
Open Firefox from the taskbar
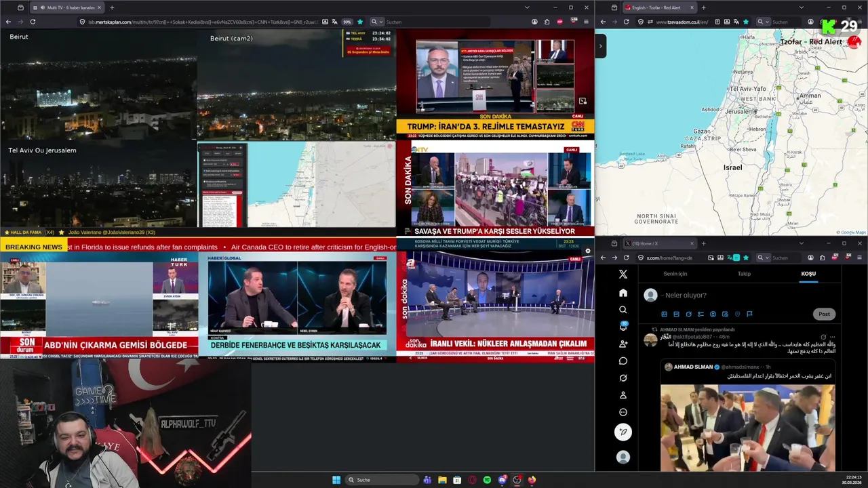tap(532, 480)
